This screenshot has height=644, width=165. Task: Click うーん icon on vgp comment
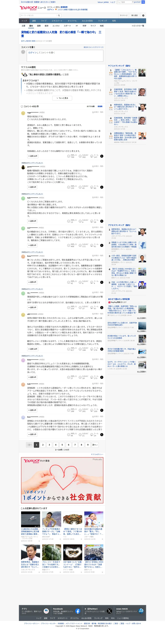pyautogui.click(x=92, y=156)
